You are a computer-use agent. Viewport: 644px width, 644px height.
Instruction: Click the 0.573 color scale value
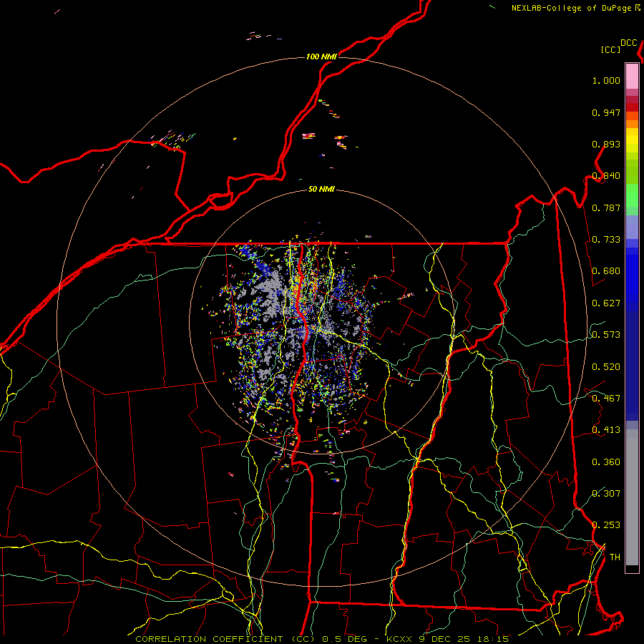[606, 335]
